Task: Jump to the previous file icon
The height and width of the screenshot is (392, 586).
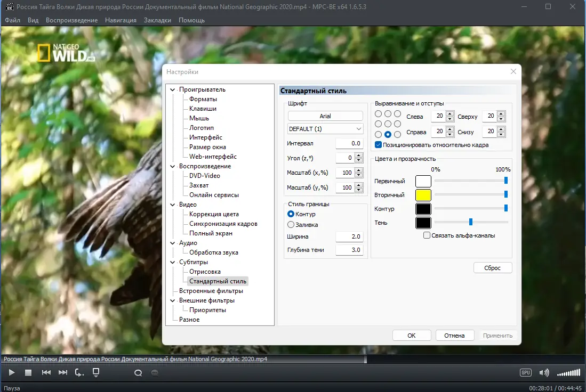Action: pos(46,373)
